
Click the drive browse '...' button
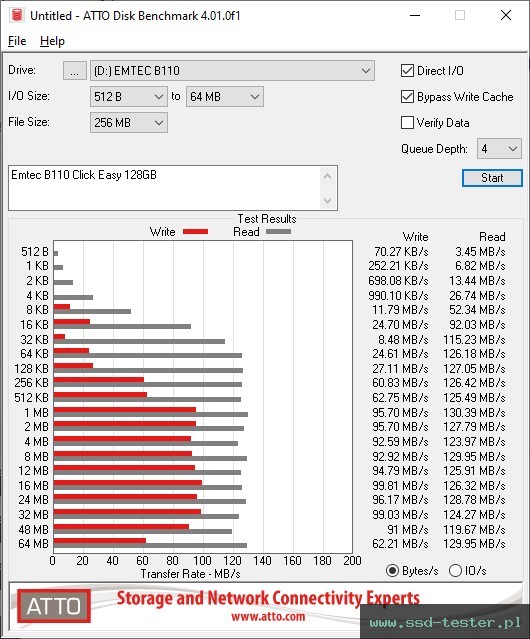[x=75, y=71]
